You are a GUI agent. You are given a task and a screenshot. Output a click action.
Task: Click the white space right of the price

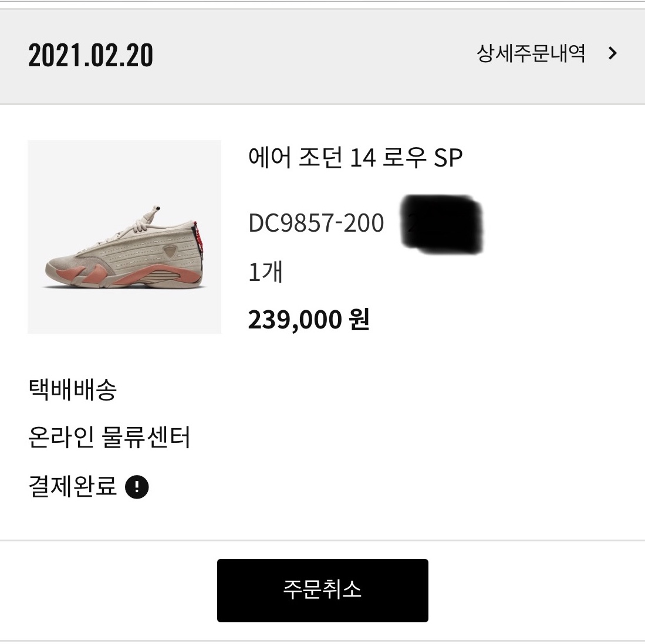click(499, 320)
